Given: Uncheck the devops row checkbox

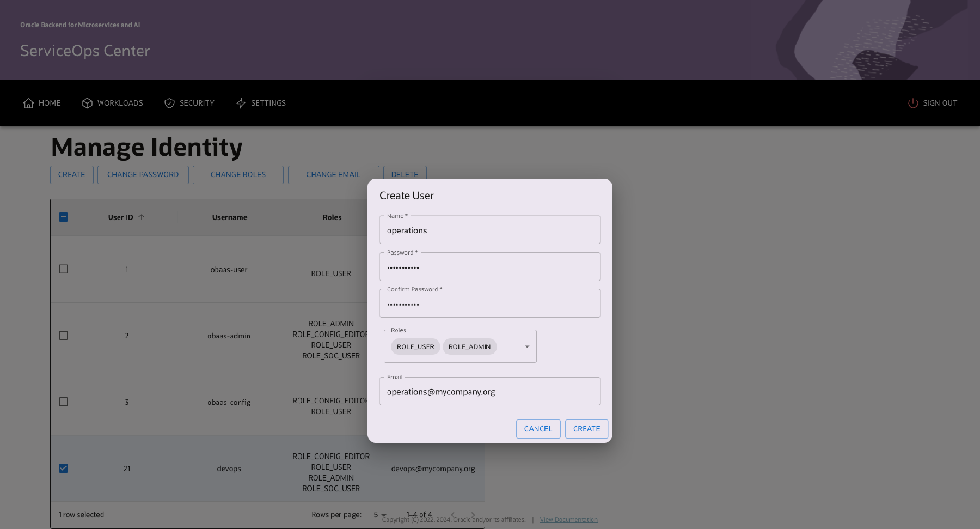Looking at the screenshot, I should click(64, 468).
